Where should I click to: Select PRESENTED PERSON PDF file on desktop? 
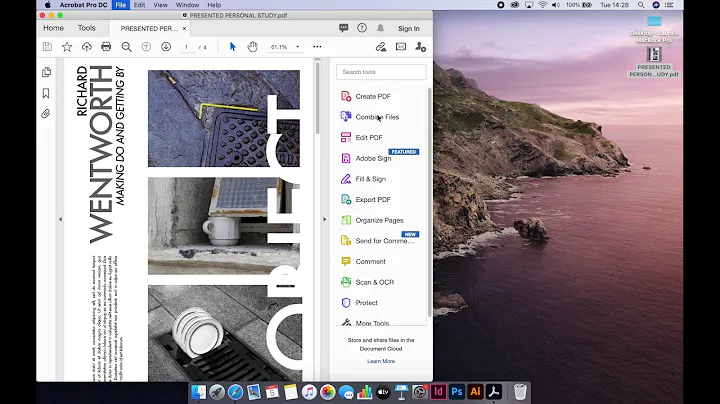pos(654,62)
